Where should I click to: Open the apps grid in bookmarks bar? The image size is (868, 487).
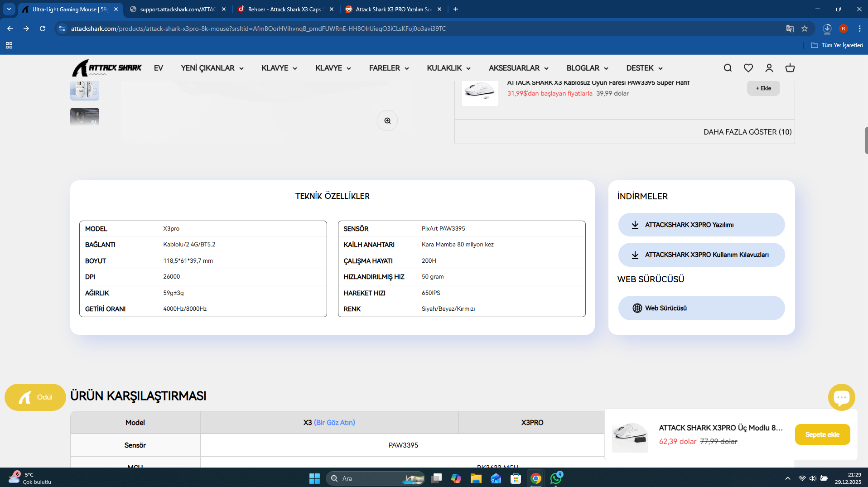(9, 45)
